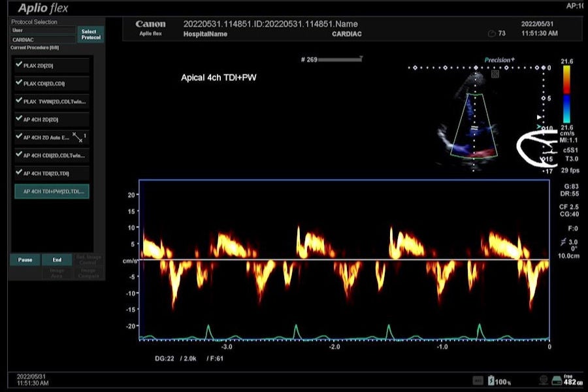Click the battery charge status icon
The height and width of the screenshot is (392, 588).
491,381
